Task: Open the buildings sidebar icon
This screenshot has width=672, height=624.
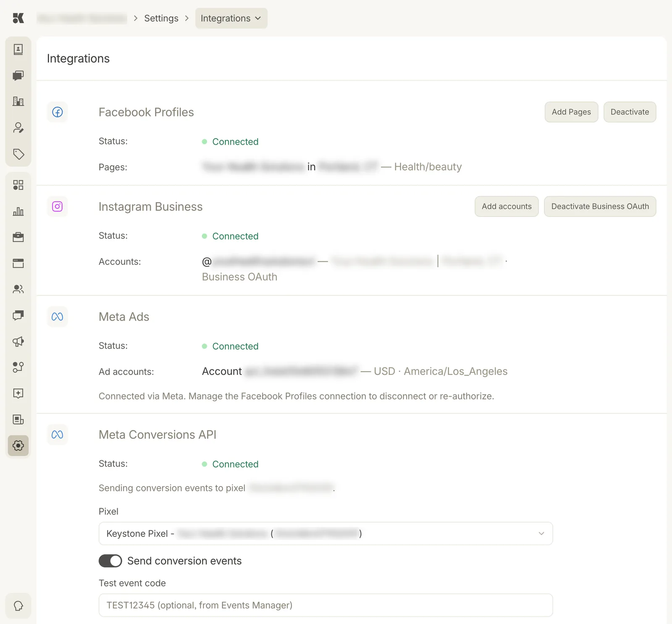Action: [x=18, y=101]
